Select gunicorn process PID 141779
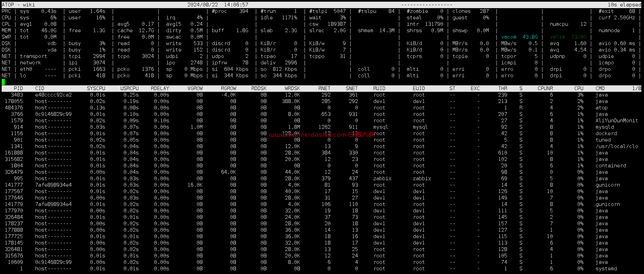 (321, 204)
